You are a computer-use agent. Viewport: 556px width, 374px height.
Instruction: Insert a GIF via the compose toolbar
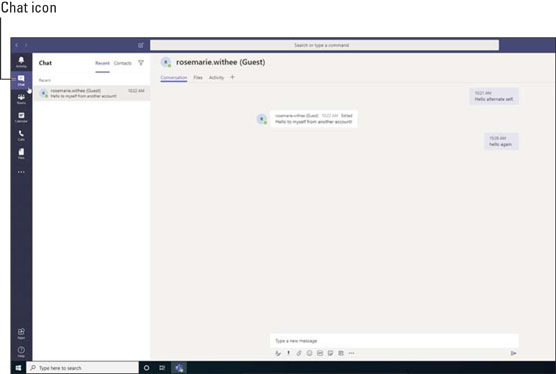point(320,353)
